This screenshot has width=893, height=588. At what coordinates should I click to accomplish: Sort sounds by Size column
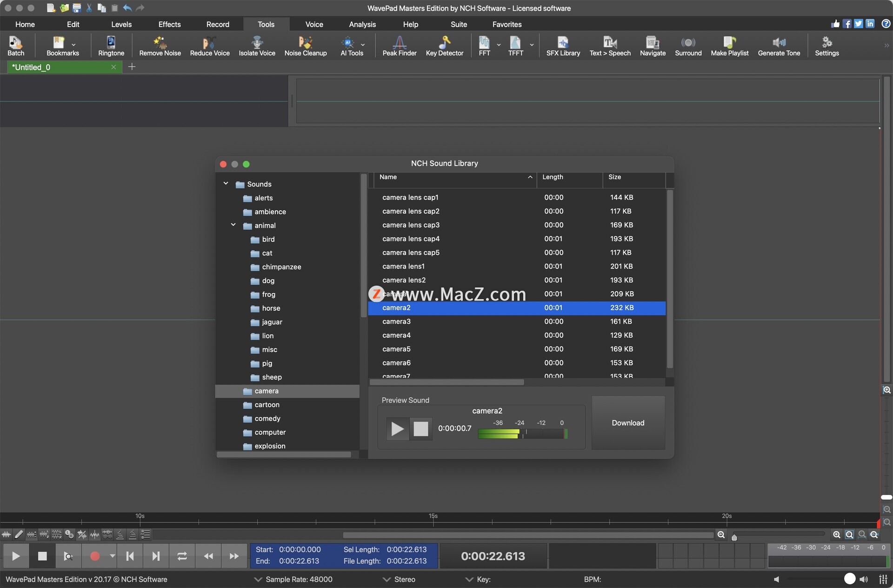(x=634, y=177)
